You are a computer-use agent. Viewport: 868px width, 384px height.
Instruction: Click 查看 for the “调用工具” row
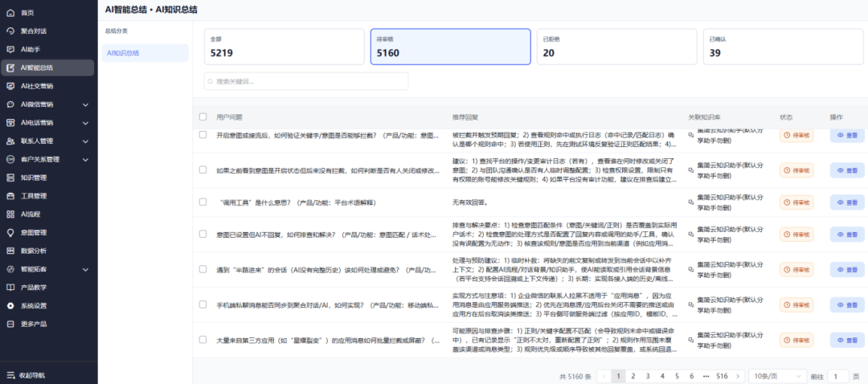tap(847, 202)
